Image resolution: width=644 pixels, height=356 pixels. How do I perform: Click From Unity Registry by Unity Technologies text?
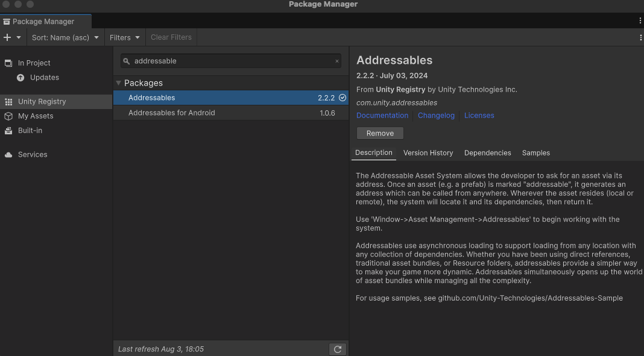(437, 89)
